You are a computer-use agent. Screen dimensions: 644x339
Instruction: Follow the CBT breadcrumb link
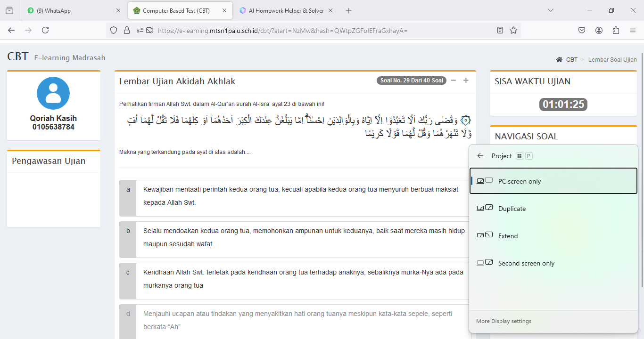pyautogui.click(x=572, y=60)
